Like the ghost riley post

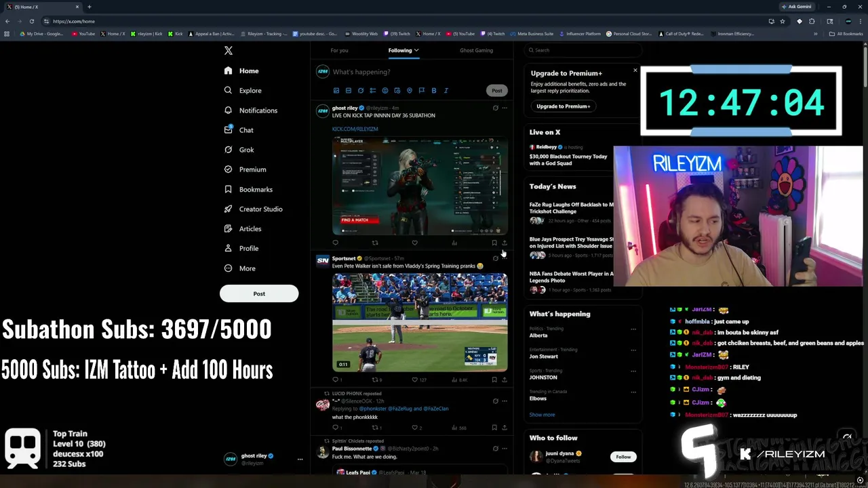414,243
